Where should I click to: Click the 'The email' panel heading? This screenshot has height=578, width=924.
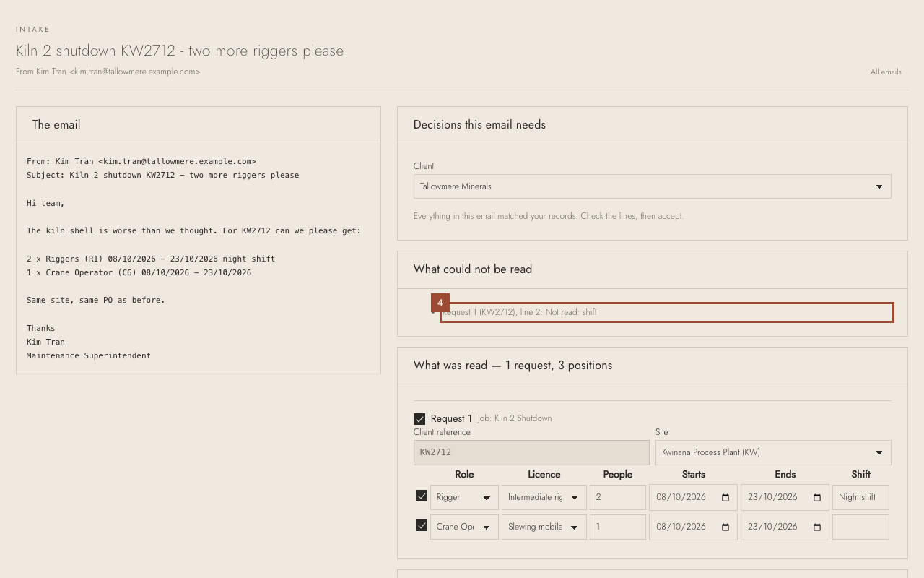click(x=56, y=125)
